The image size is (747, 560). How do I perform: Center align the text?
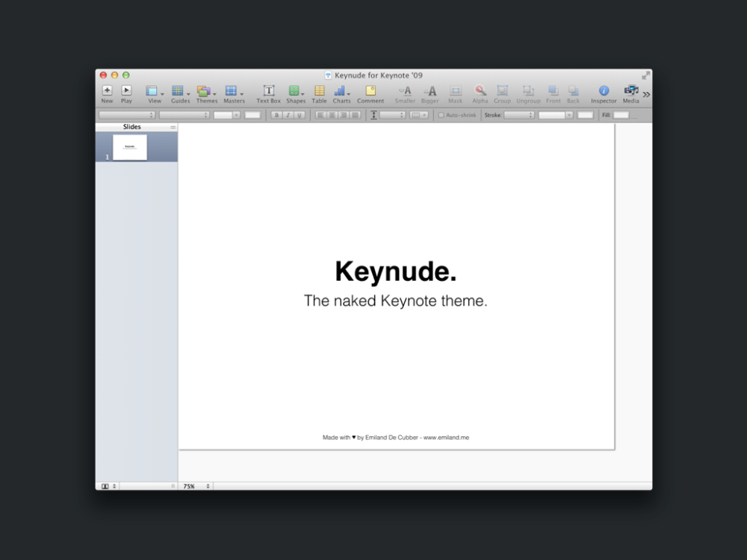point(332,115)
